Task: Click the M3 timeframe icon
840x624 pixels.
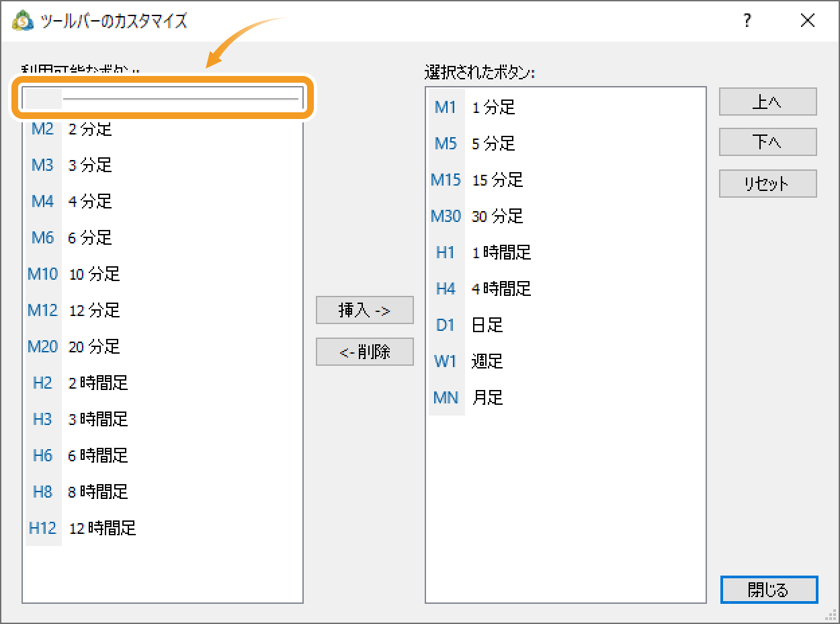Action: [x=42, y=165]
